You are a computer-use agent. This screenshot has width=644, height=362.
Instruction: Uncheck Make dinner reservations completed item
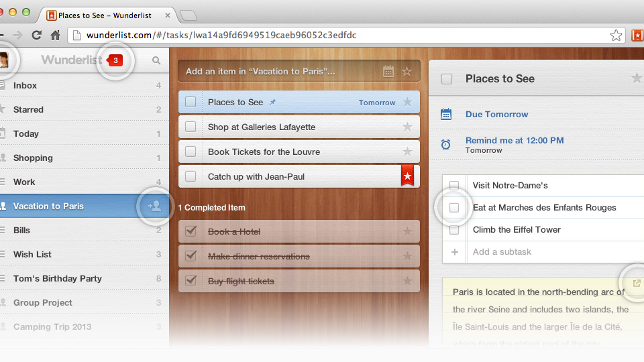pos(191,255)
